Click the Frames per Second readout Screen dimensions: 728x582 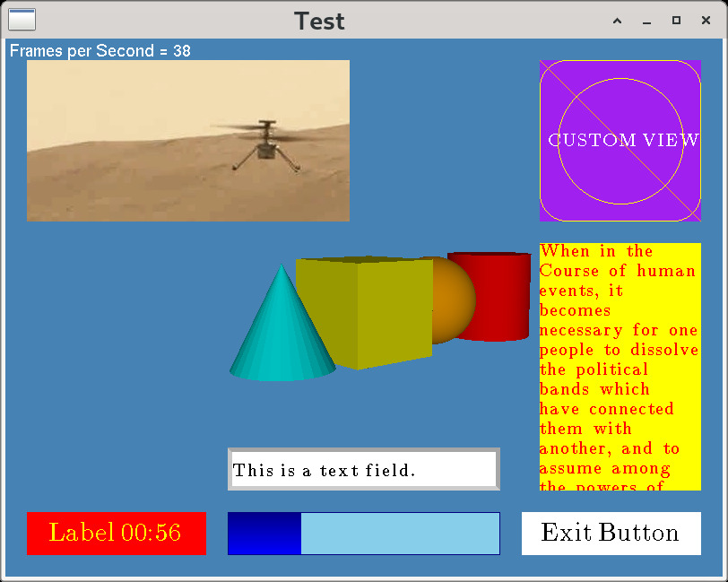[x=100, y=51]
